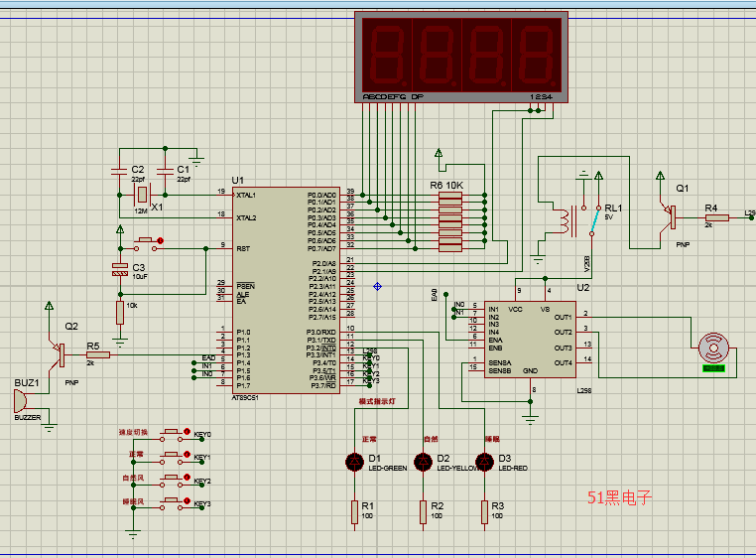756x558 pixels.
Task: Click PNP transistor Q2 symbol
Action: coord(59,354)
